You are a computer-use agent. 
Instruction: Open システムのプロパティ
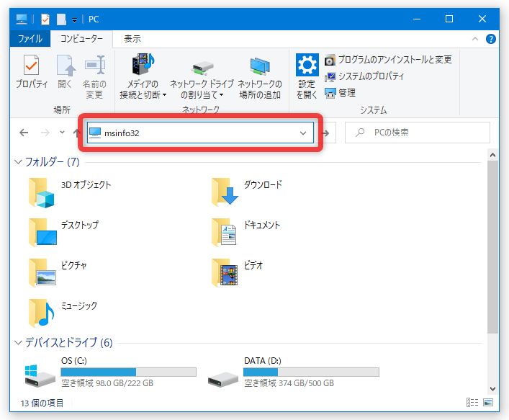[364, 76]
